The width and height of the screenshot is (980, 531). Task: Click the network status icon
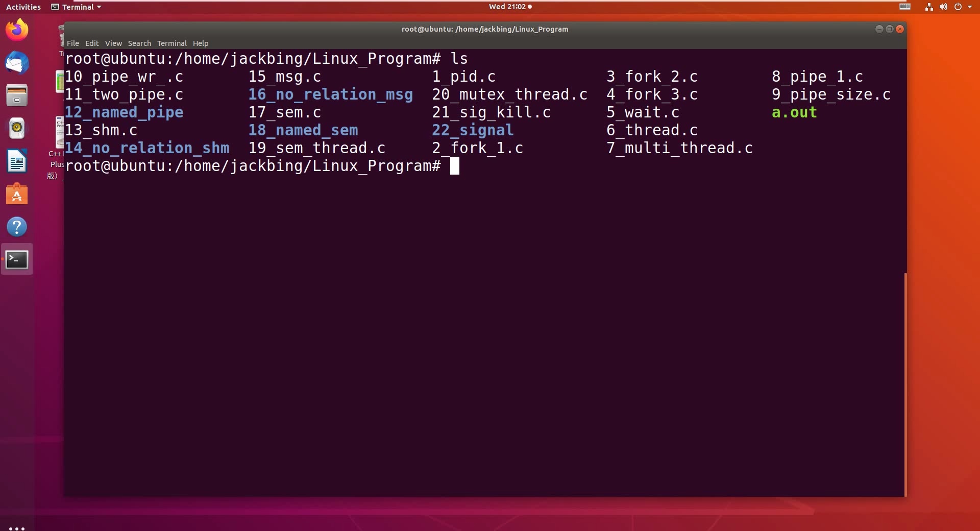tap(929, 7)
